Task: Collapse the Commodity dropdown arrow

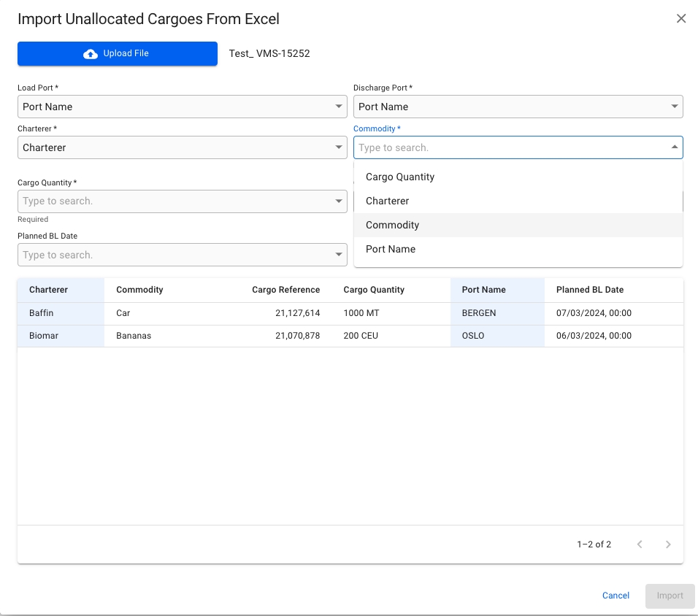Action: (x=674, y=147)
